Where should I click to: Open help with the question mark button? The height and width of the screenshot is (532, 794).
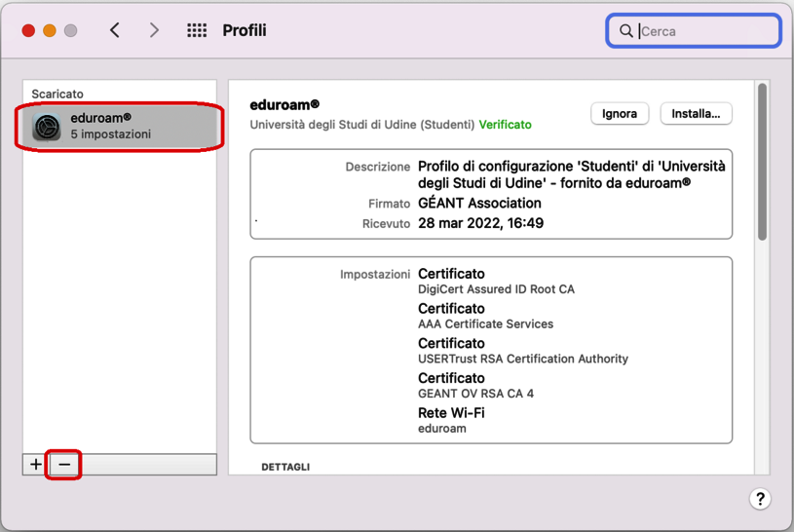(x=760, y=499)
